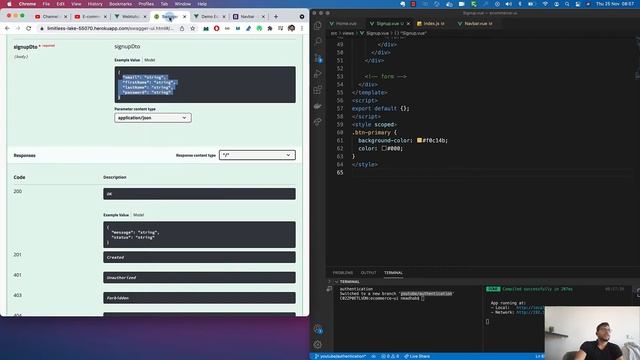Switch to Navbar tab in Chrome

pos(247,17)
